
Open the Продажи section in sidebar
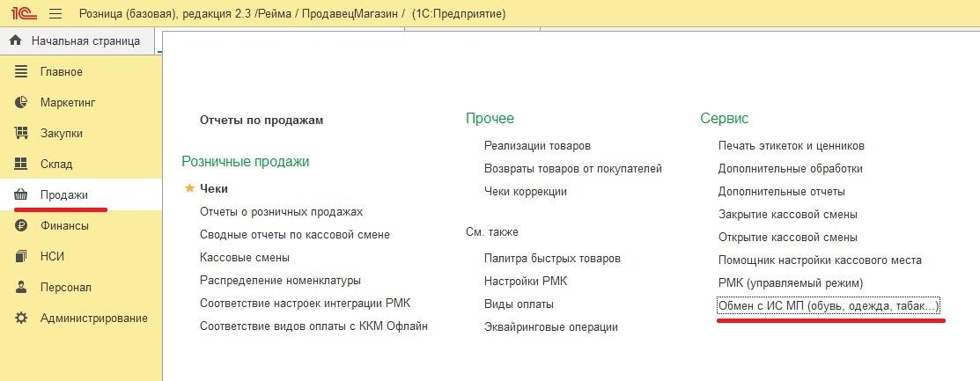pyautogui.click(x=63, y=194)
